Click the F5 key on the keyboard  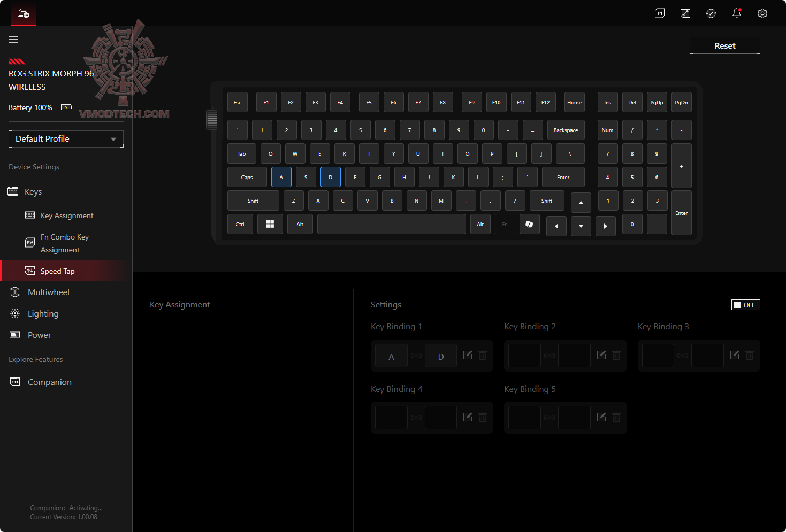point(369,102)
